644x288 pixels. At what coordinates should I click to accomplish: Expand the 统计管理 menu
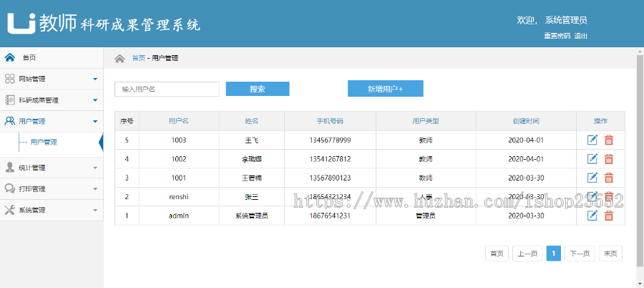tap(52, 168)
